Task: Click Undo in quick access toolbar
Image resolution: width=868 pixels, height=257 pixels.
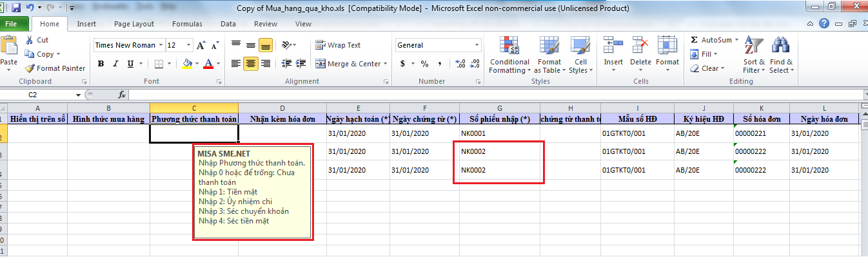Action: coord(31,8)
